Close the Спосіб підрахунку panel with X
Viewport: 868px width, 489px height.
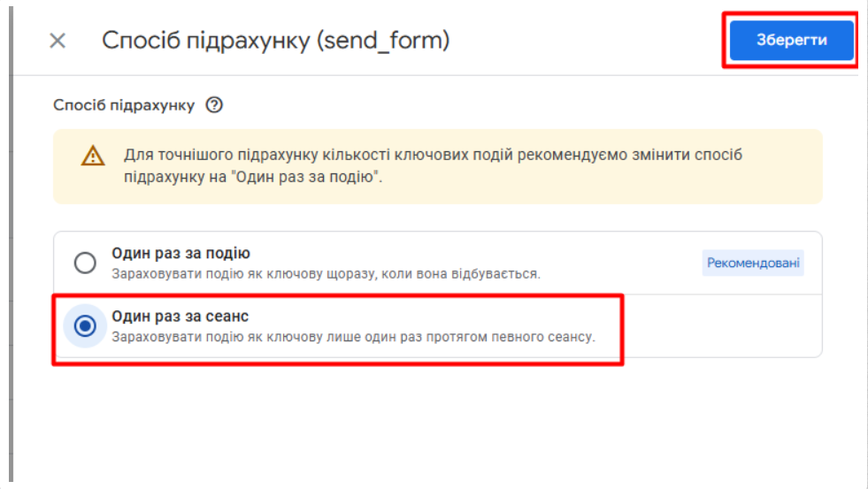tap(58, 41)
